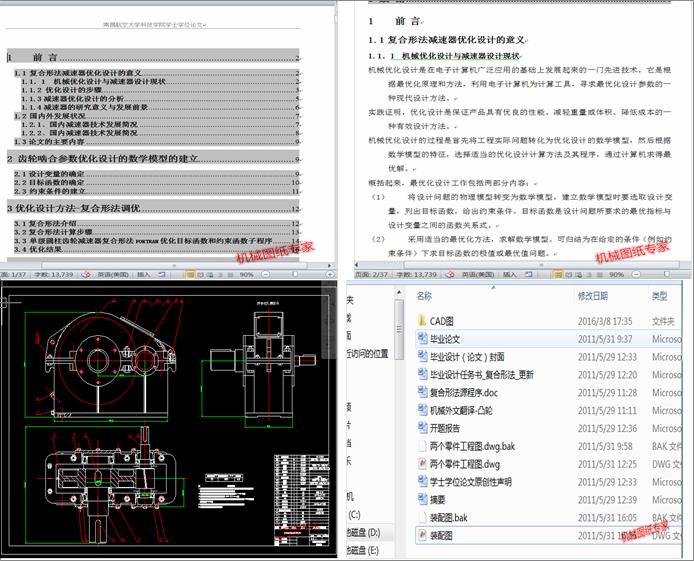
Task: Click proofing check icon in left Word window
Action: click(x=86, y=275)
